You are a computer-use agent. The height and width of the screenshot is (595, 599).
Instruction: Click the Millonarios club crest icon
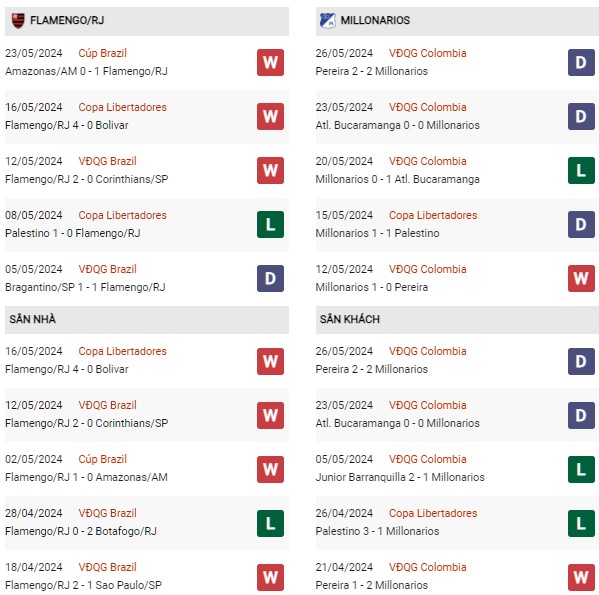(x=328, y=21)
